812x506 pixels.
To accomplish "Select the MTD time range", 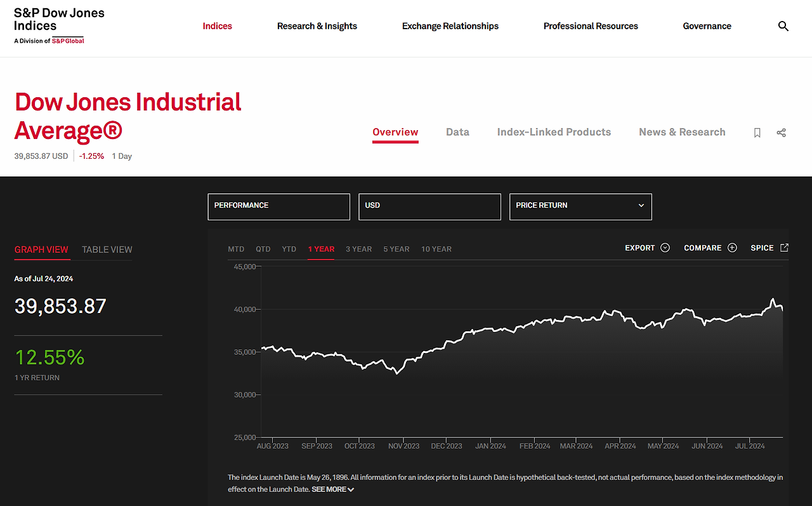I will 236,249.
